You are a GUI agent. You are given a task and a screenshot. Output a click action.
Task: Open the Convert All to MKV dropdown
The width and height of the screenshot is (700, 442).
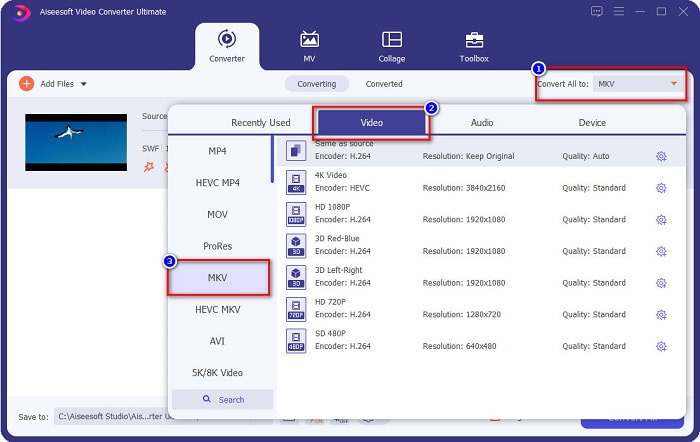638,84
